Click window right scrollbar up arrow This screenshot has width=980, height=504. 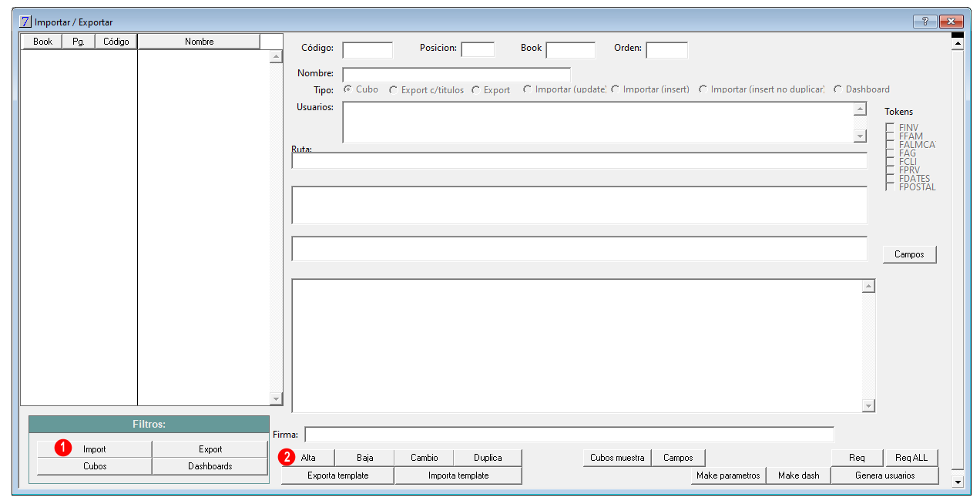[x=958, y=44]
